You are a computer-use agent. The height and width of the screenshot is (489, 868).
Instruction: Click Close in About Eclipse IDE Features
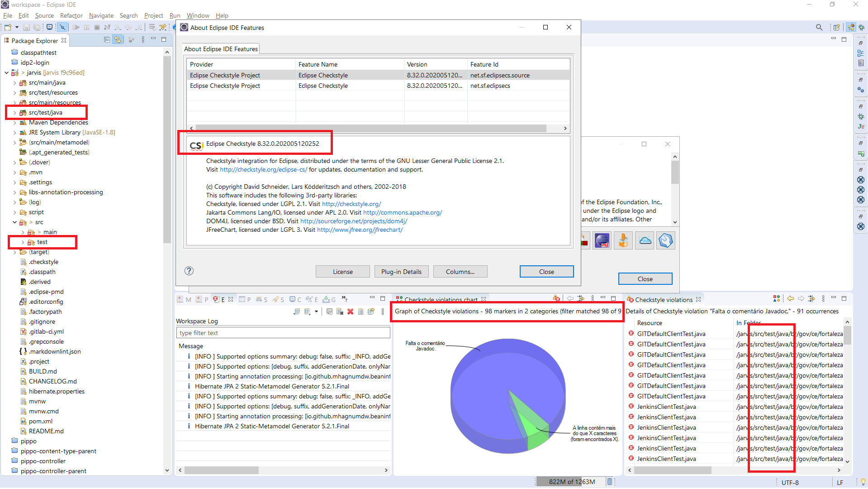[546, 272]
